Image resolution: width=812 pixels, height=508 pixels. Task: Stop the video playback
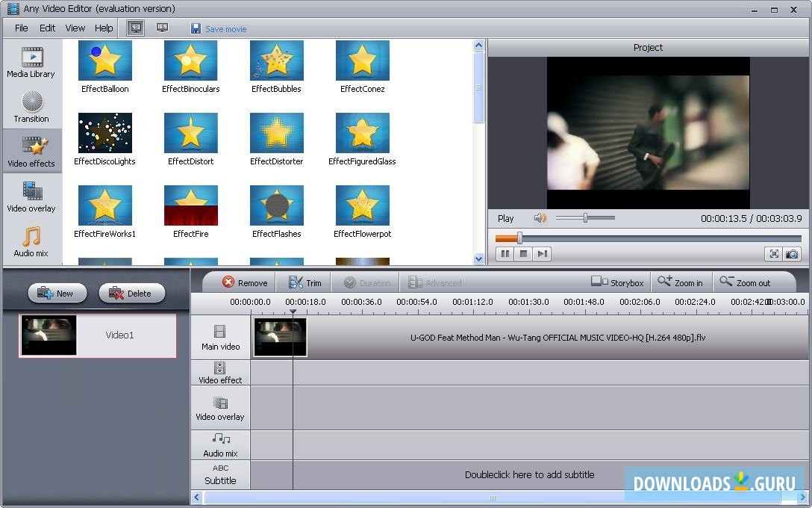pos(524,254)
